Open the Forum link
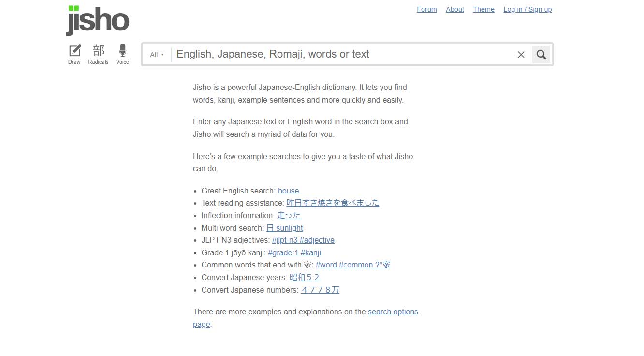Image resolution: width=644 pixels, height=356 pixels. 427,9
